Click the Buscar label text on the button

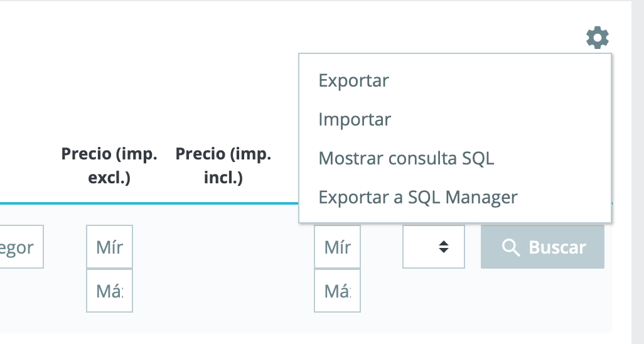click(x=557, y=247)
